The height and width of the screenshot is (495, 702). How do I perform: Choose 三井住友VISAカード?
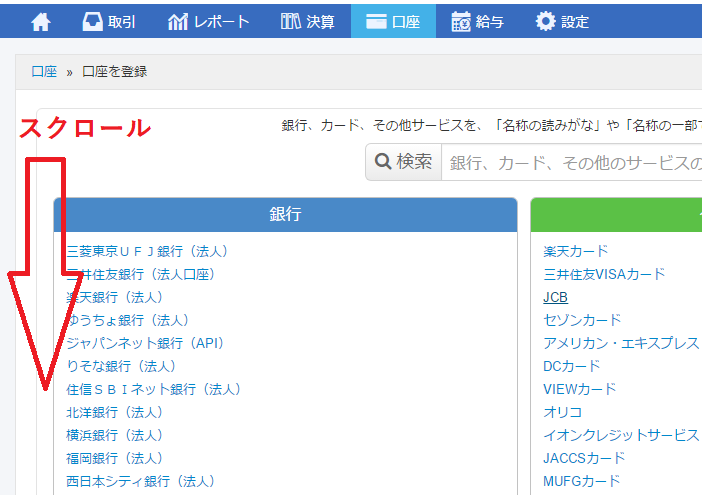point(604,274)
